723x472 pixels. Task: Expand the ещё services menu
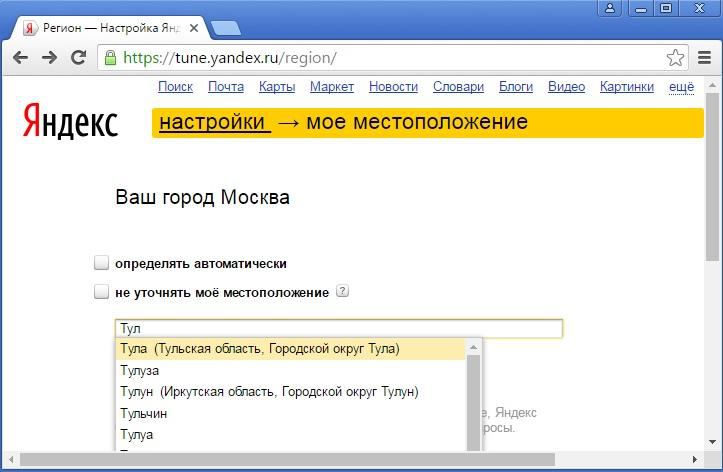click(x=682, y=87)
